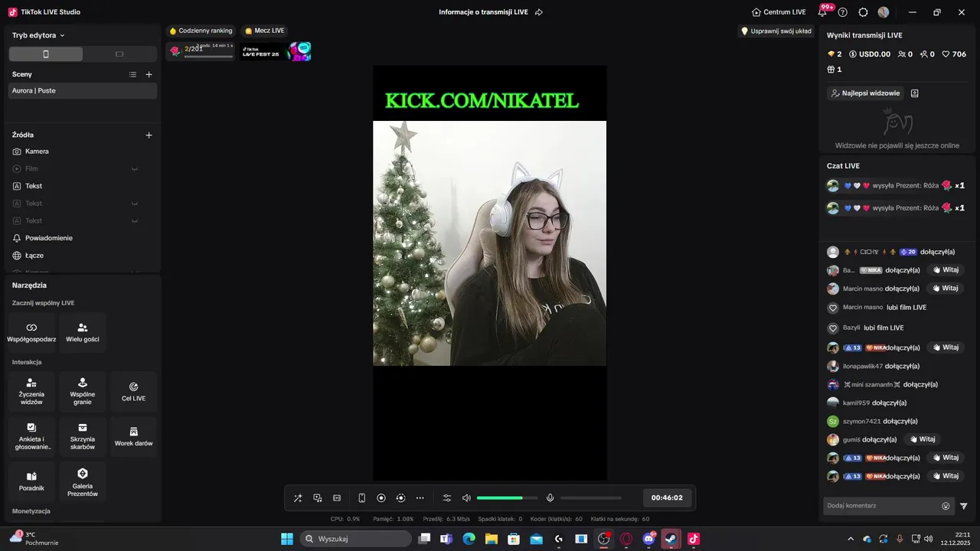This screenshot has height=551, width=980.
Task: Select the Aurora | Puste scene
Action: click(83, 90)
